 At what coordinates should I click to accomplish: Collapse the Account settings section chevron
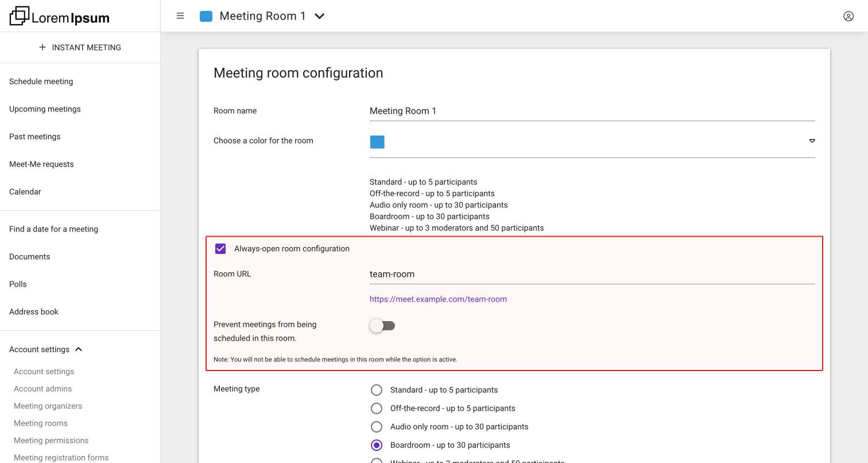tap(79, 349)
